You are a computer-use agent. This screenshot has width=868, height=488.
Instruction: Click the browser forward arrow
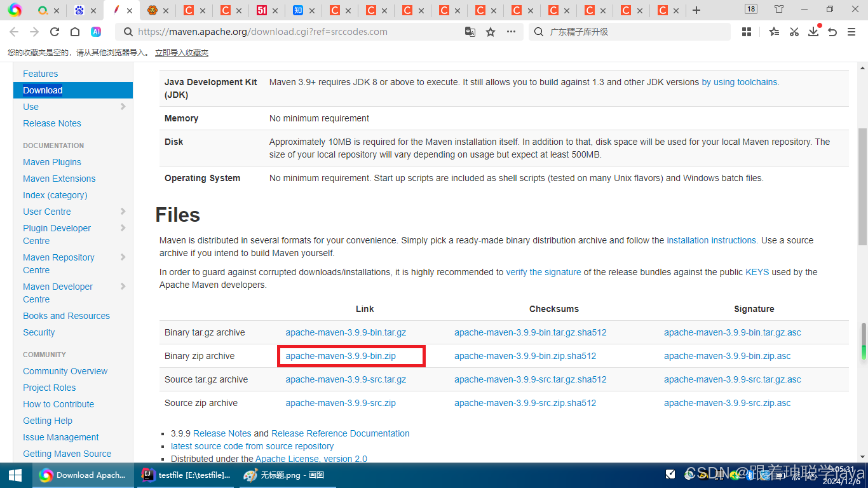[34, 32]
